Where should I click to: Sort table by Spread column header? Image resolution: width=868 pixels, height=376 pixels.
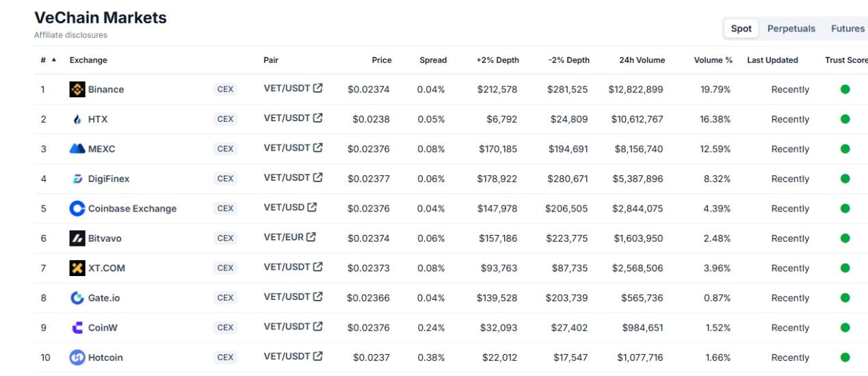433,60
